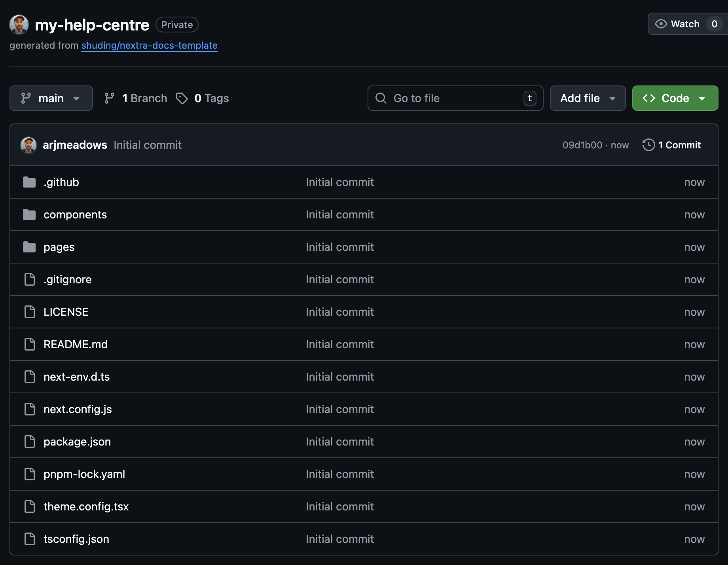Click the components folder icon
The height and width of the screenshot is (565, 728).
click(29, 214)
